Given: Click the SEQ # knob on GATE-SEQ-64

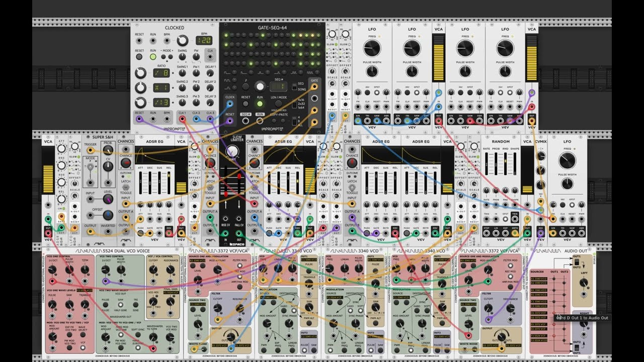Looking at the screenshot, I should (260, 85).
